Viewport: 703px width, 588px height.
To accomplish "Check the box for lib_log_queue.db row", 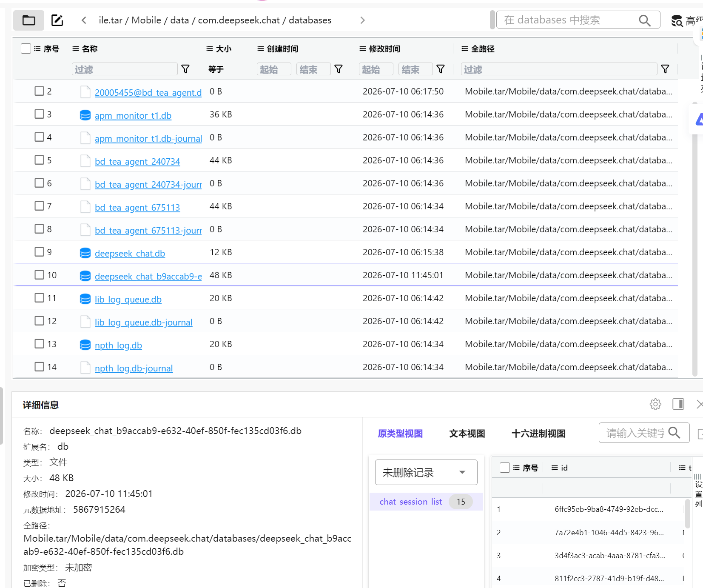I will pyautogui.click(x=39, y=298).
